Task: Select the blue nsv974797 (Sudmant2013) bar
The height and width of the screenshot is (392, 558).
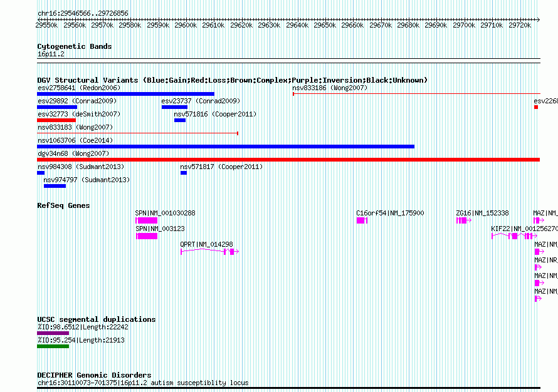Action: click(55, 186)
